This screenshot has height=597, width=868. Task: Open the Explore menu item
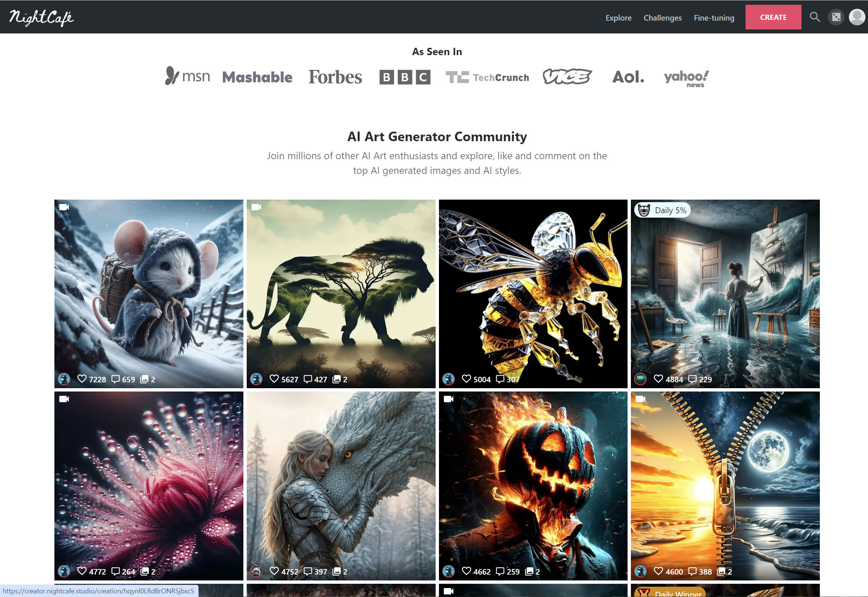[618, 18]
